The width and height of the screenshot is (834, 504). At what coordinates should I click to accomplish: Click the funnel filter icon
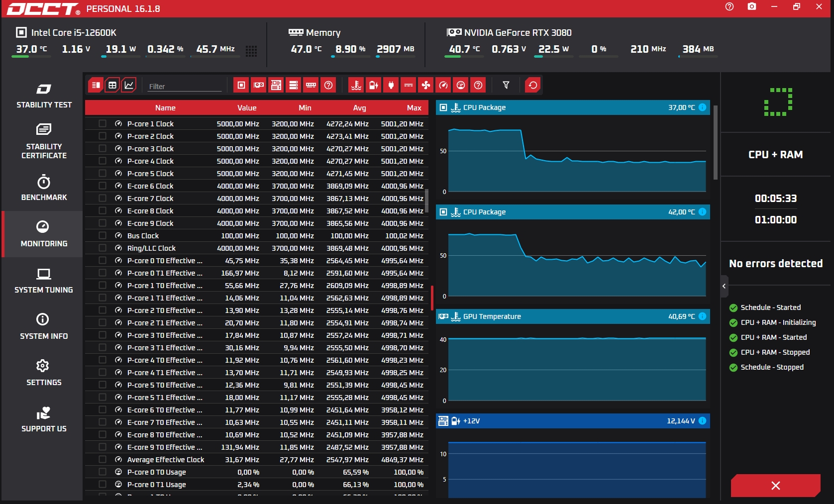506,85
